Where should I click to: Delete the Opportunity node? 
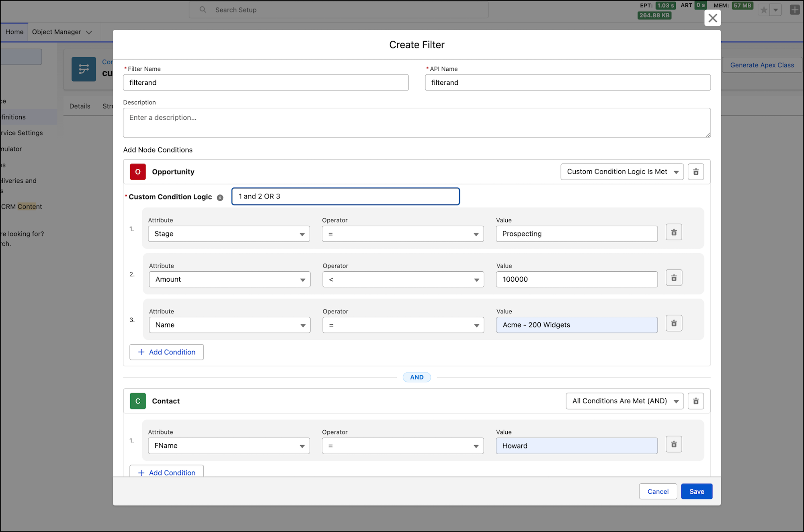point(695,172)
